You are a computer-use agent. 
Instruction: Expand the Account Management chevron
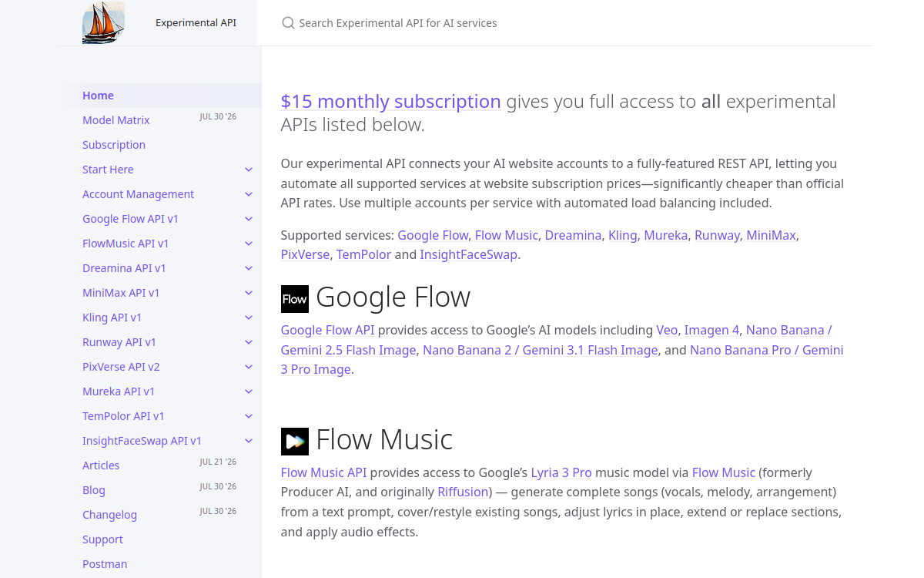click(x=249, y=194)
